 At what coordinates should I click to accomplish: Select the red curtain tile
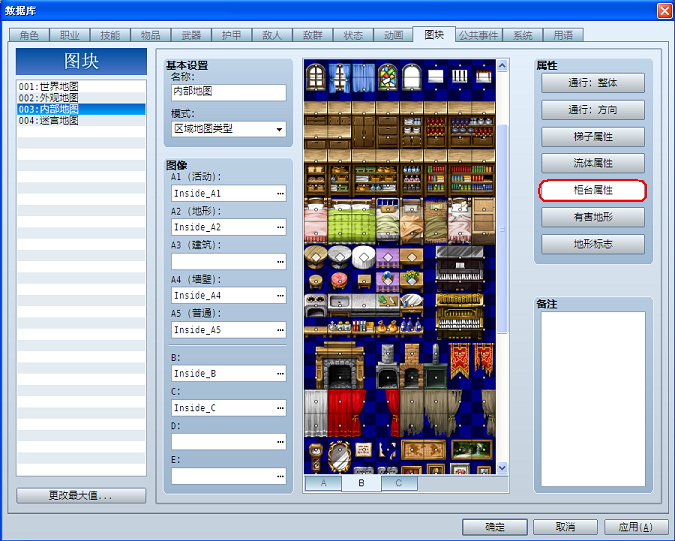[347, 413]
